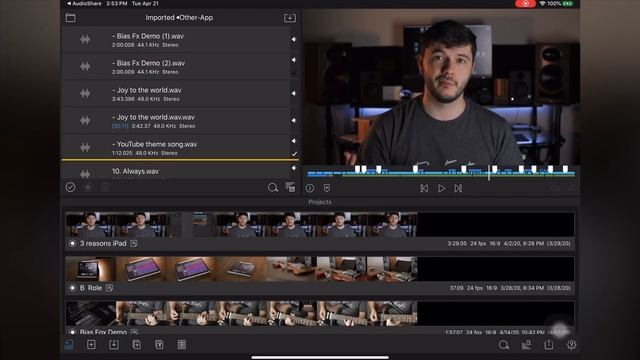Create a new project with plus icon
This screenshot has width=640, height=360.
pos(91,344)
